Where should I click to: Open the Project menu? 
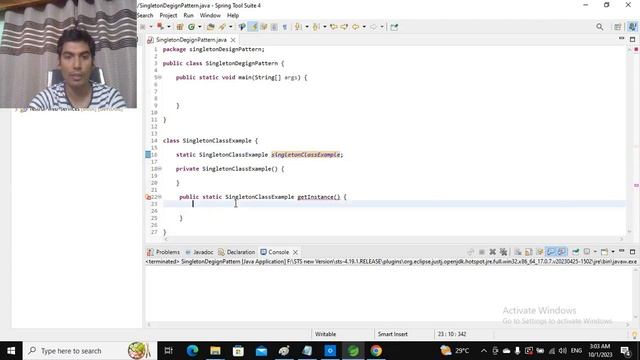pos(168,16)
